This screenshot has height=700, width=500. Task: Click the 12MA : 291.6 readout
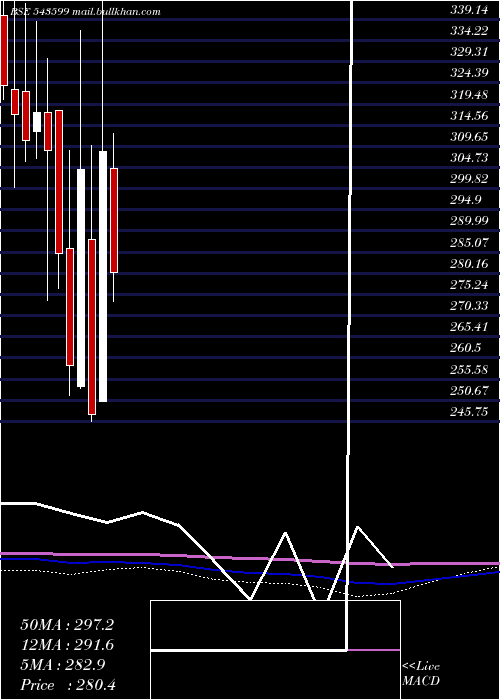point(67,645)
